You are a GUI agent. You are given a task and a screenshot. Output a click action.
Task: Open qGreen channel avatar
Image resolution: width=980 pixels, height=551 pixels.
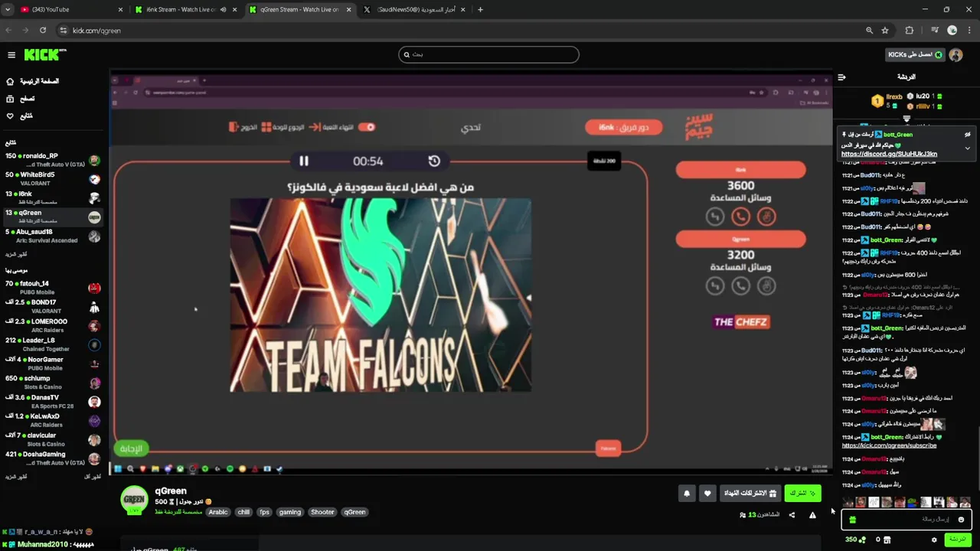[x=135, y=499]
